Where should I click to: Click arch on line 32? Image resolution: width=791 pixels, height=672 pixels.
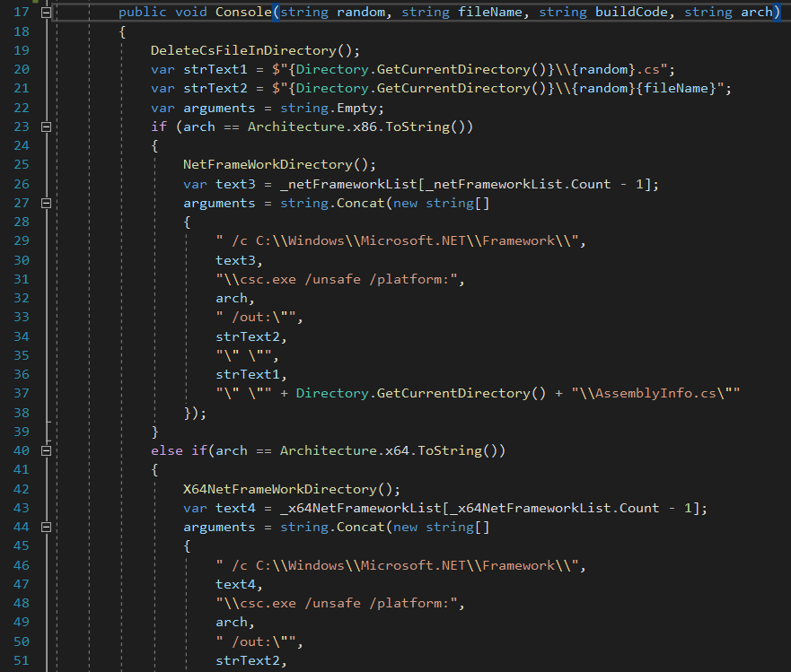point(232,299)
